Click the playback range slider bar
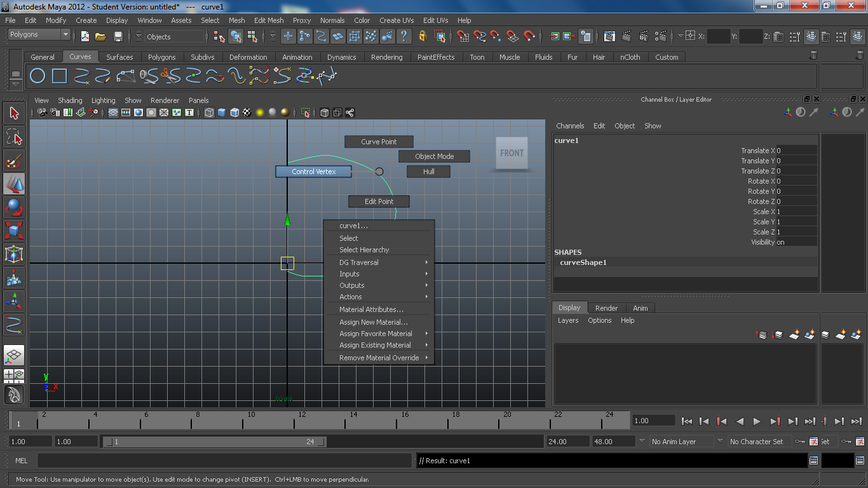The image size is (868, 488). [x=215, y=442]
